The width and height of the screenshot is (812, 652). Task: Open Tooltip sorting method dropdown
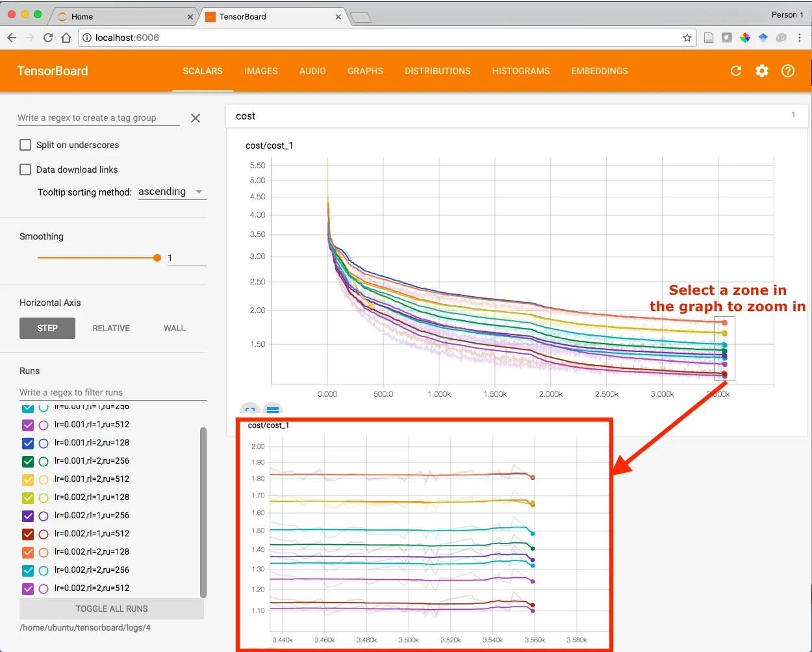172,192
